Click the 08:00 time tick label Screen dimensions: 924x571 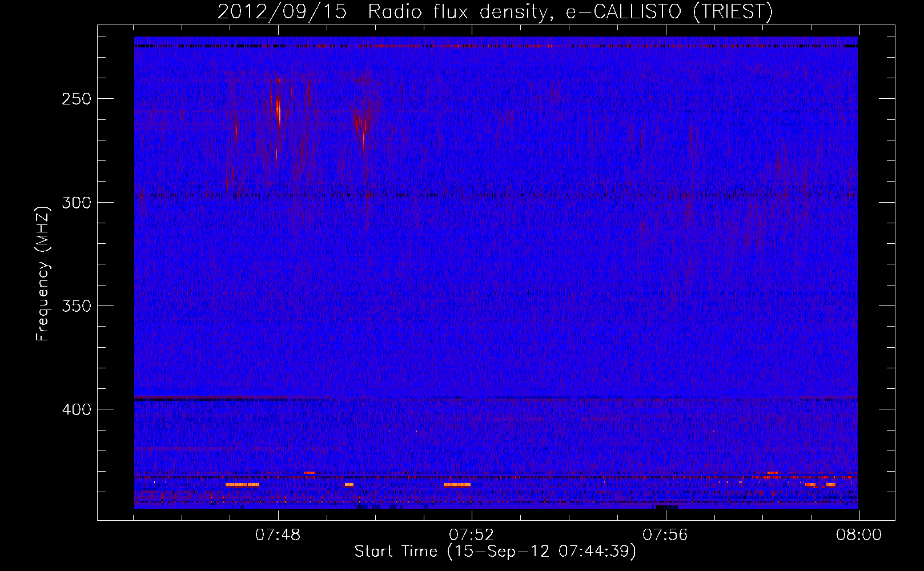(859, 535)
